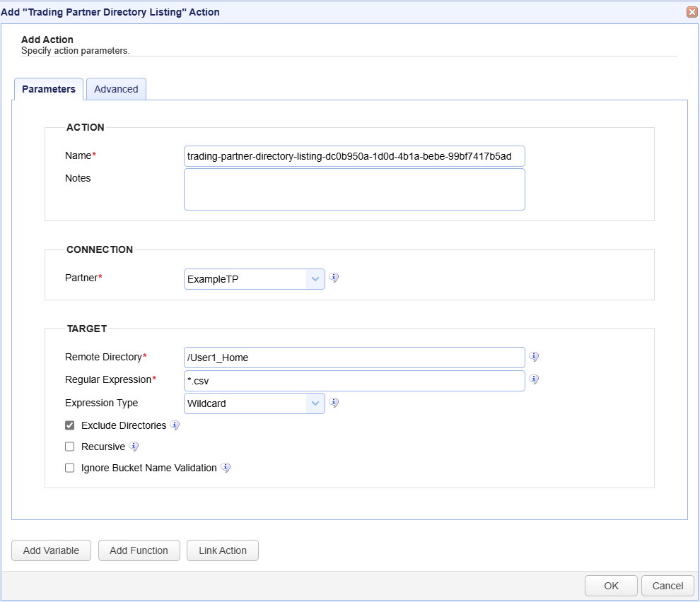Viewport: 700px width, 602px height.
Task: Close the Add Action dialog window
Action: click(x=692, y=12)
